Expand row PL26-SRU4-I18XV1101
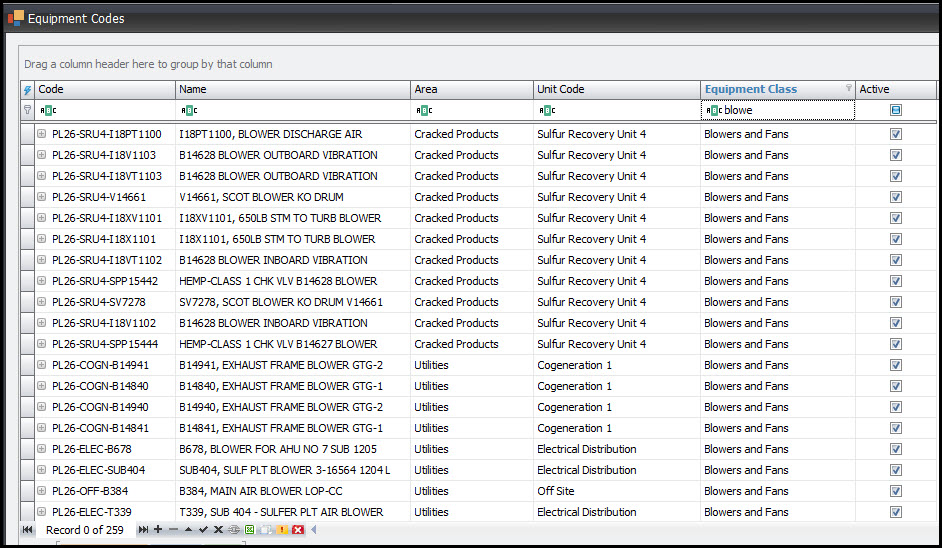The image size is (942, 548). 41,218
